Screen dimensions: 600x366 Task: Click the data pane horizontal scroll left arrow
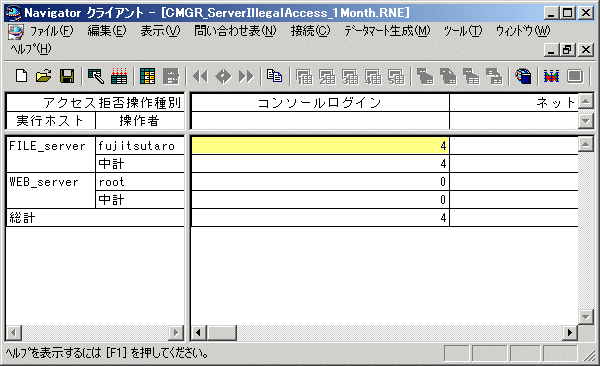click(199, 332)
